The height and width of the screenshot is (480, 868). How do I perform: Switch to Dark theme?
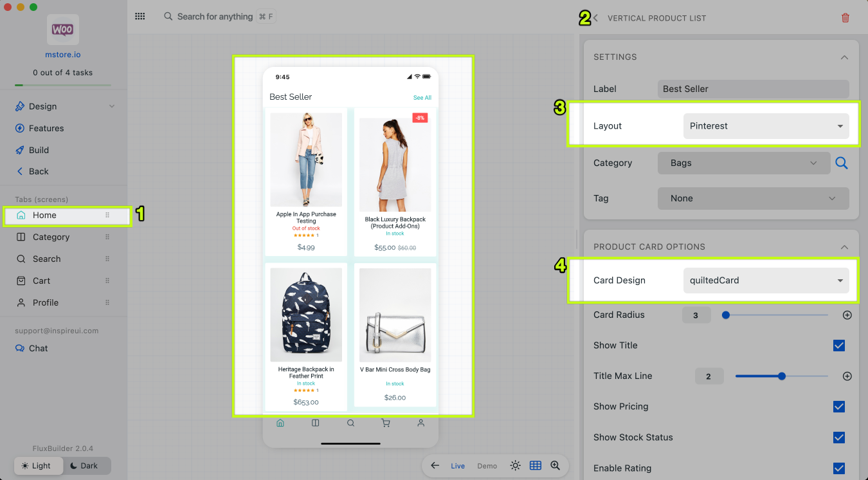(x=87, y=466)
